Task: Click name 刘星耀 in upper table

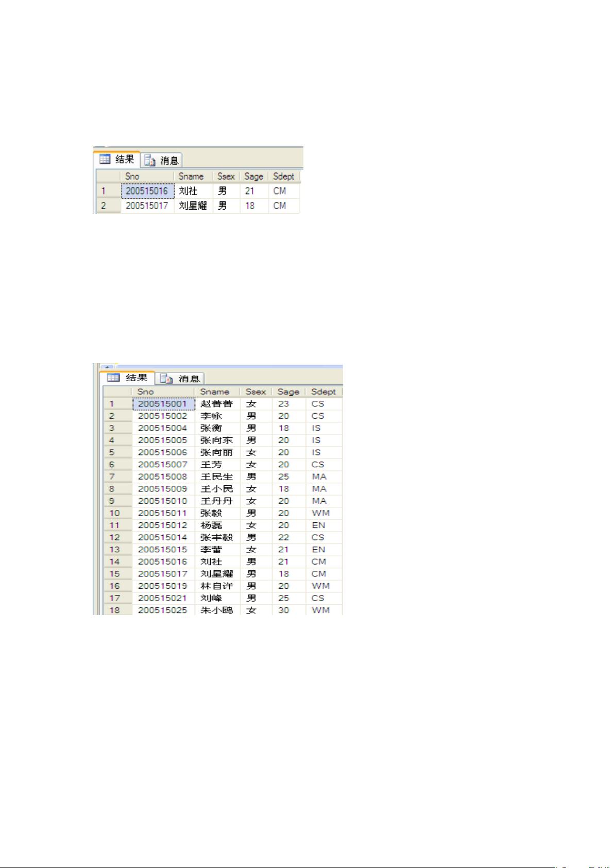Action: click(193, 206)
